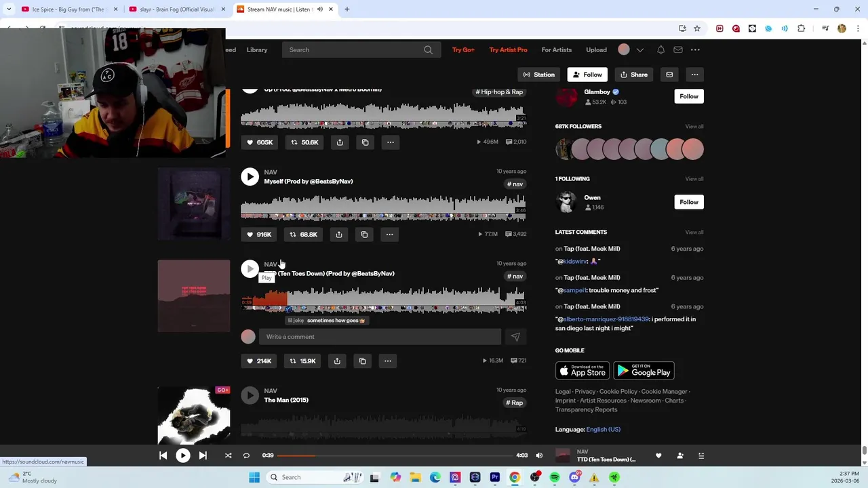Repost Myself track showing 68.8K reposts
Image resolution: width=868 pixels, height=488 pixels.
[302, 235]
